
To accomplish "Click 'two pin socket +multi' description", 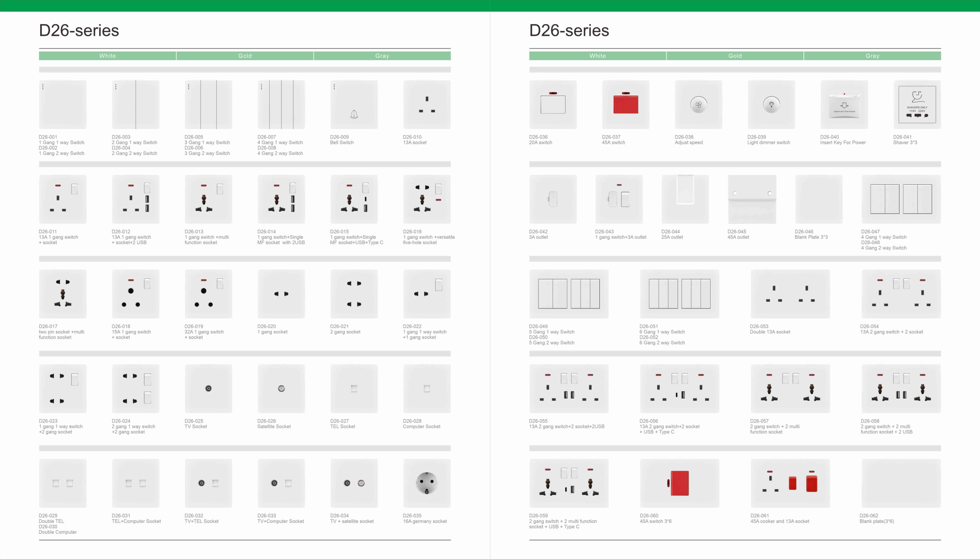I will tap(61, 332).
